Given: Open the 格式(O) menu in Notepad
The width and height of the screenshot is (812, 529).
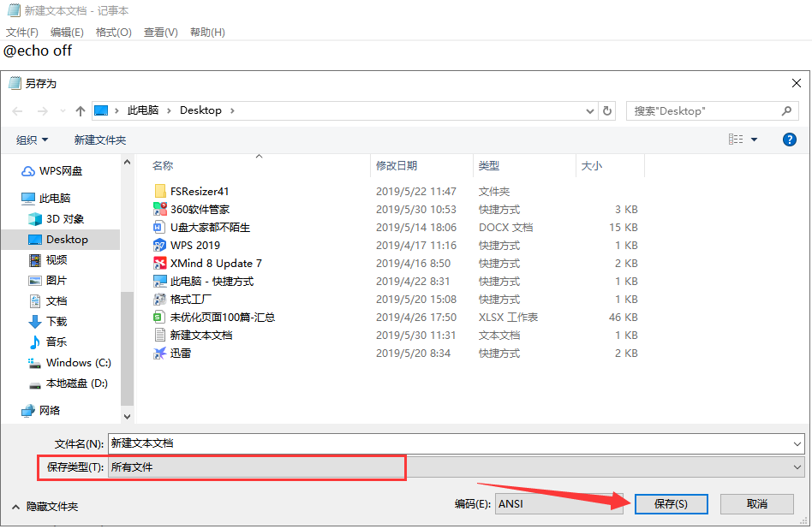Looking at the screenshot, I should coord(113,33).
